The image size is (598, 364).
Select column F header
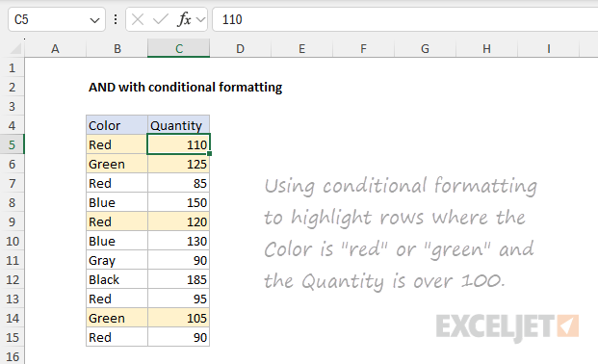click(x=363, y=49)
